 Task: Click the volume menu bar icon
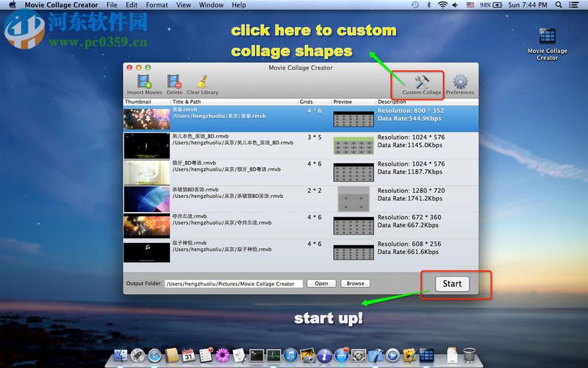coord(455,5)
